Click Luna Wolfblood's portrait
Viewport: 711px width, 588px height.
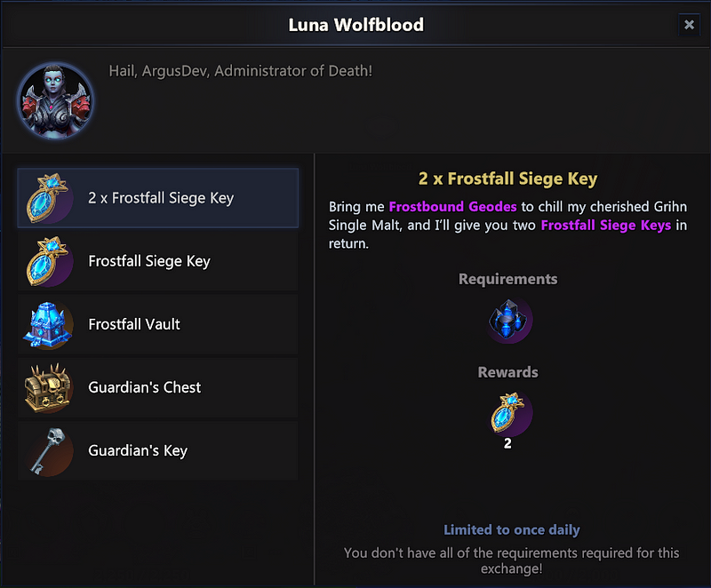[55, 99]
